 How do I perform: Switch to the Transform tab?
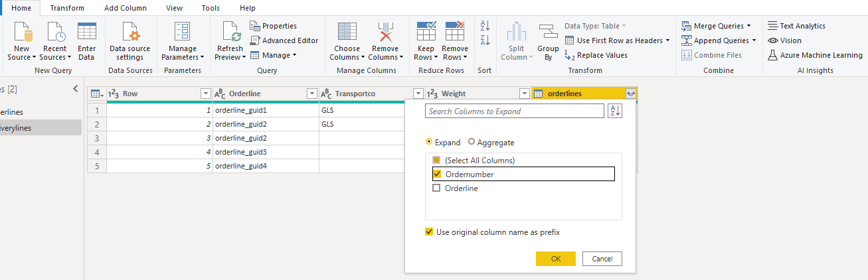click(67, 8)
